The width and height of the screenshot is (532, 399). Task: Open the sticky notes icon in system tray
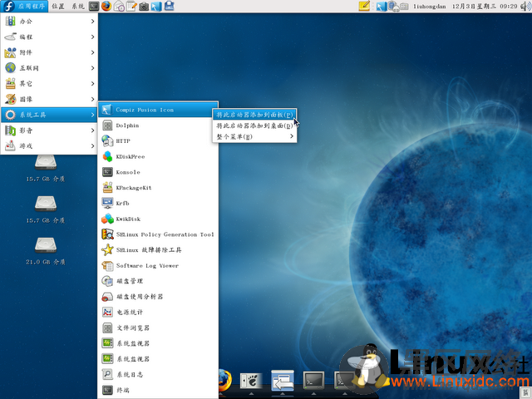coord(364,6)
